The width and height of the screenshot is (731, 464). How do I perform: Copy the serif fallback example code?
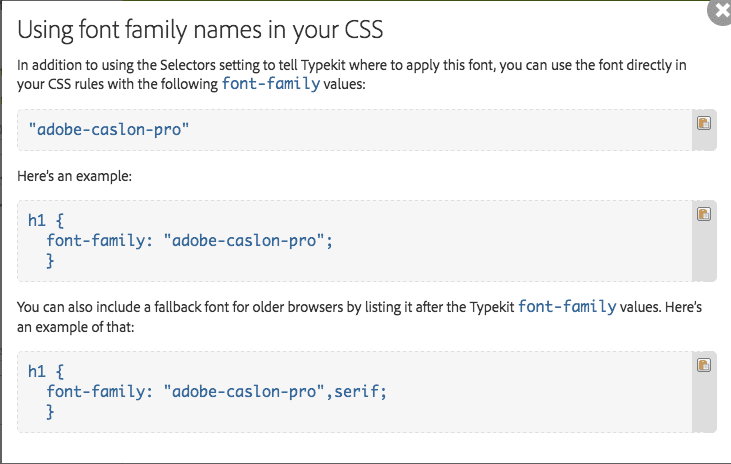coord(703,365)
